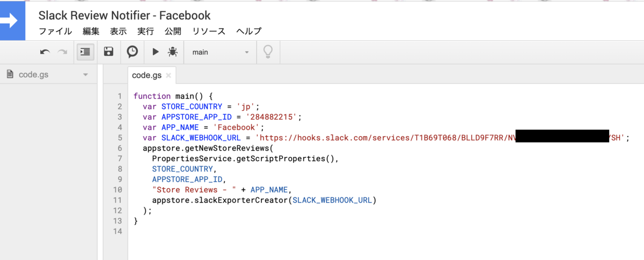
Task: Click the file icon beside code.gs in the sidebar
Action: [10, 75]
